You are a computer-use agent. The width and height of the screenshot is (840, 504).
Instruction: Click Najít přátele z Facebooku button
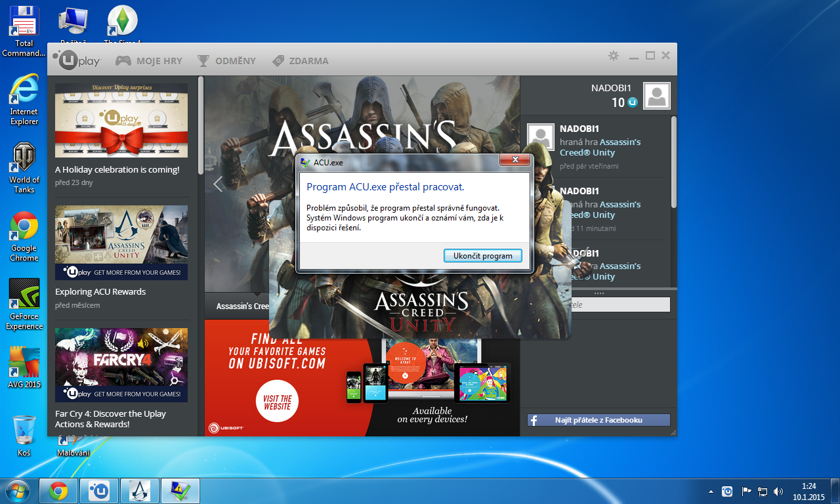[598, 420]
